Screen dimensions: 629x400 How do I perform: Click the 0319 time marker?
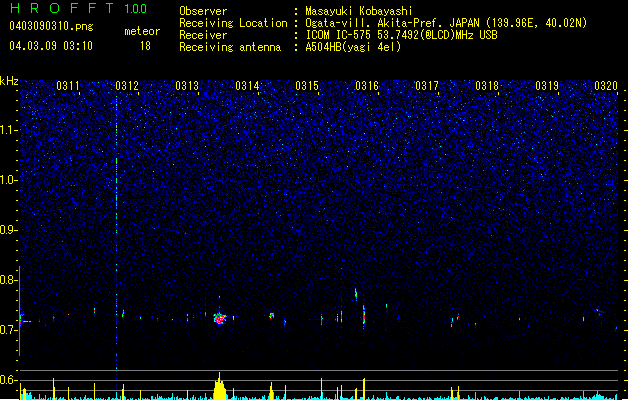point(547,86)
